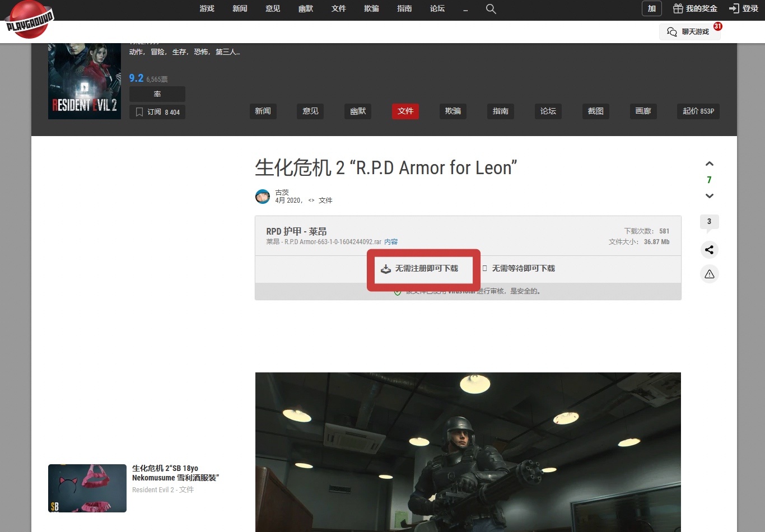Switch to game page 论坛 tab
Viewport: 765px width, 532px height.
pyautogui.click(x=548, y=111)
